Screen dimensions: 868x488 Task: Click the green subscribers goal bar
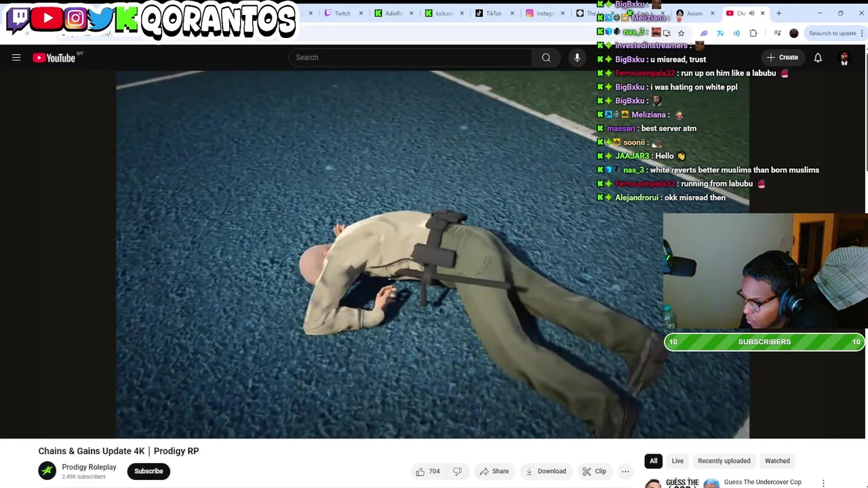[764, 342]
